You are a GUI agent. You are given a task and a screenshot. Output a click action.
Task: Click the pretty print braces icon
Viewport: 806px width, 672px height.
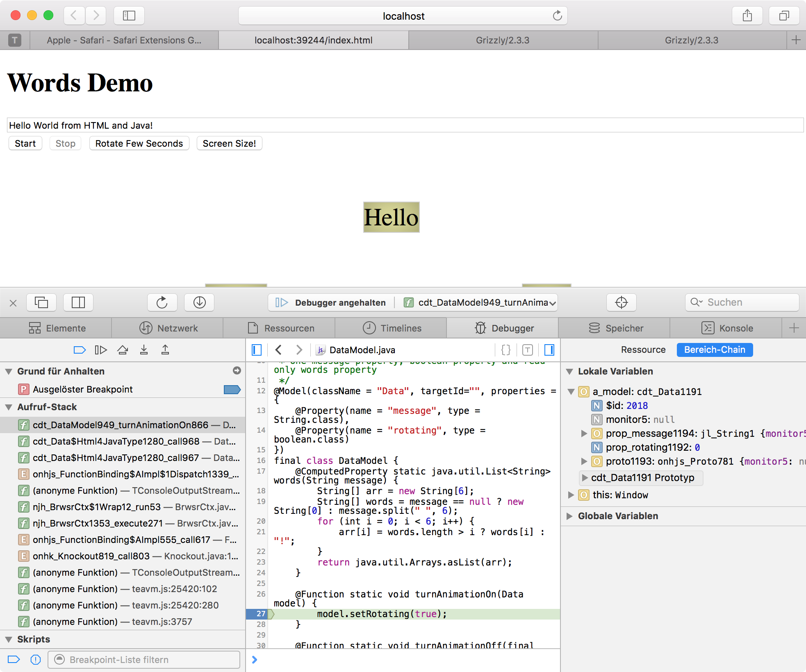pyautogui.click(x=506, y=350)
